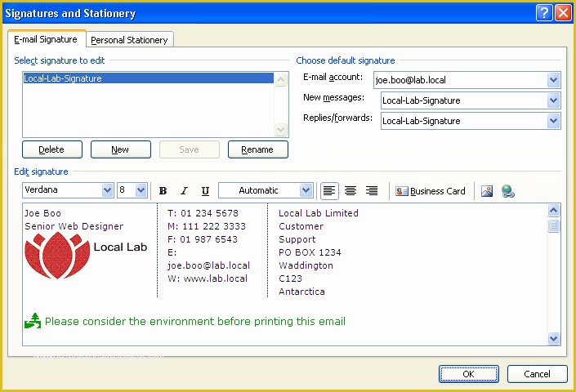
Task: Toggle Bold formatting in signature toolbar
Action: (163, 191)
